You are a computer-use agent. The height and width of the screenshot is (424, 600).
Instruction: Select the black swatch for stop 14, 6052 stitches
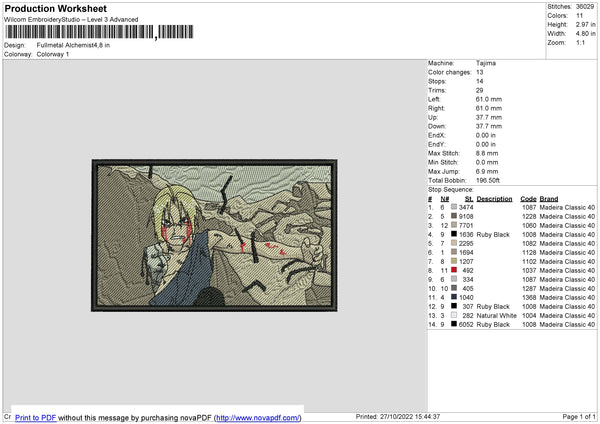pos(454,324)
